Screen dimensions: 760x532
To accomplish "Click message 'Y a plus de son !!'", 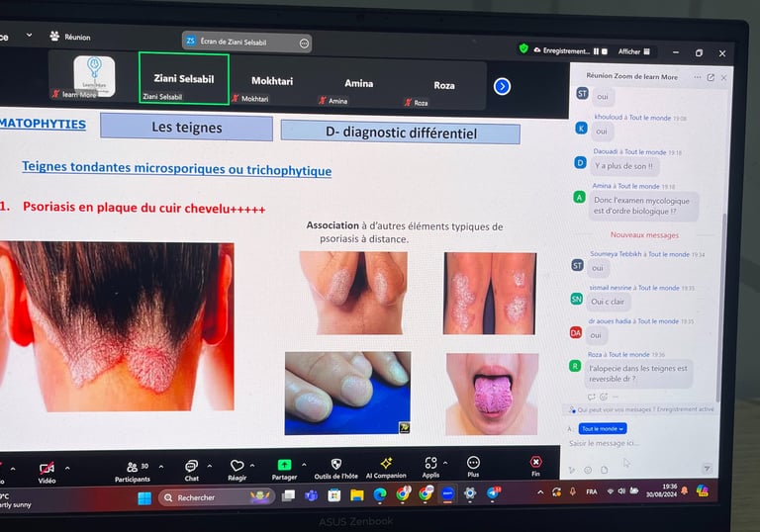I will click(x=624, y=166).
